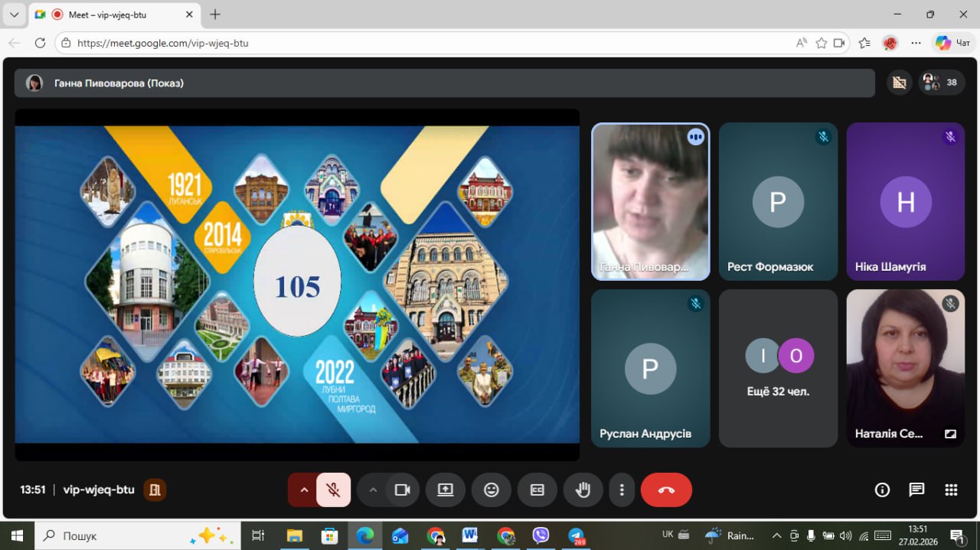The image size is (980, 550).
Task: Unmute the microphone
Action: [333, 490]
